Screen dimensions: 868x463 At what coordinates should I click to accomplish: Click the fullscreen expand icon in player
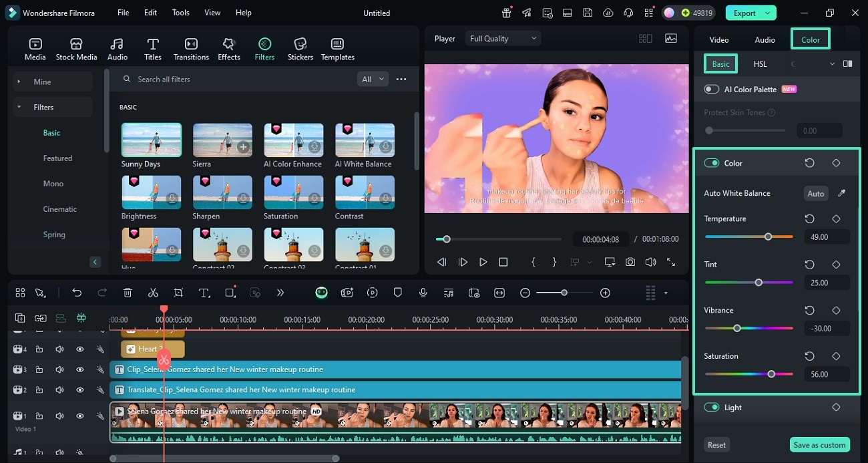click(x=671, y=263)
